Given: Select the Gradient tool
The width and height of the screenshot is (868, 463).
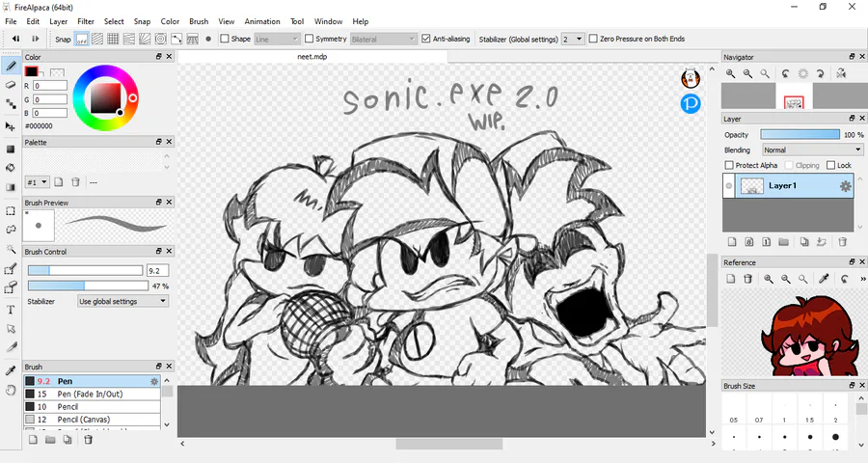Looking at the screenshot, I should pos(11,187).
